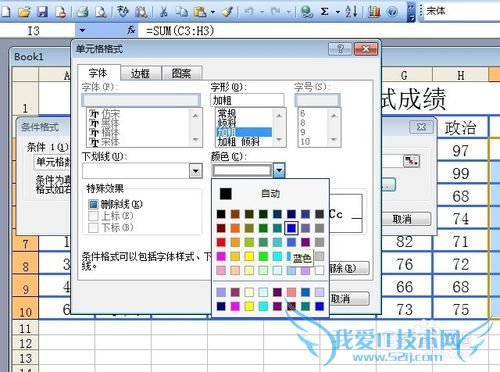The height and width of the screenshot is (372, 500).
Task: Click the Help question mark toolbar icon
Action: (x=392, y=12)
